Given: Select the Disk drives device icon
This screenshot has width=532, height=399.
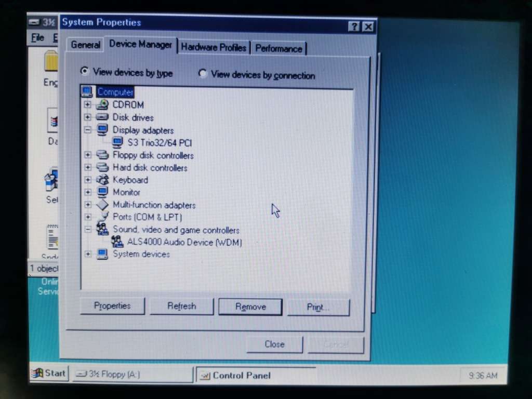Looking at the screenshot, I should pos(102,117).
